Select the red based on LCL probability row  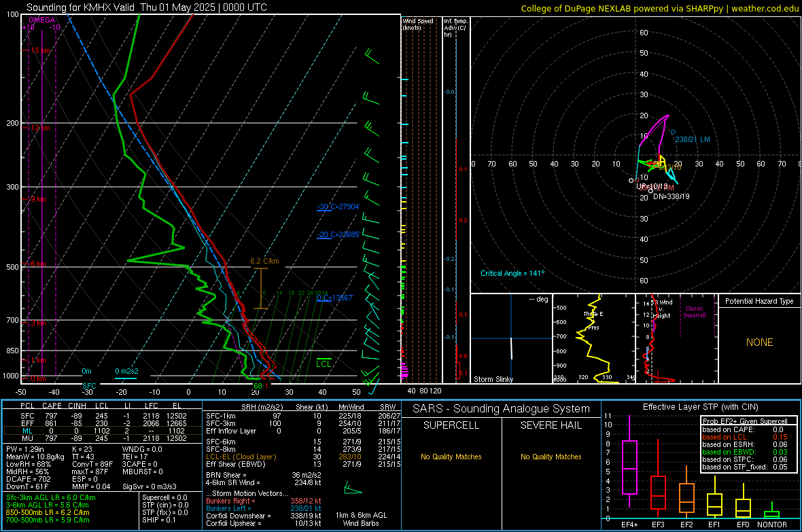point(745,437)
